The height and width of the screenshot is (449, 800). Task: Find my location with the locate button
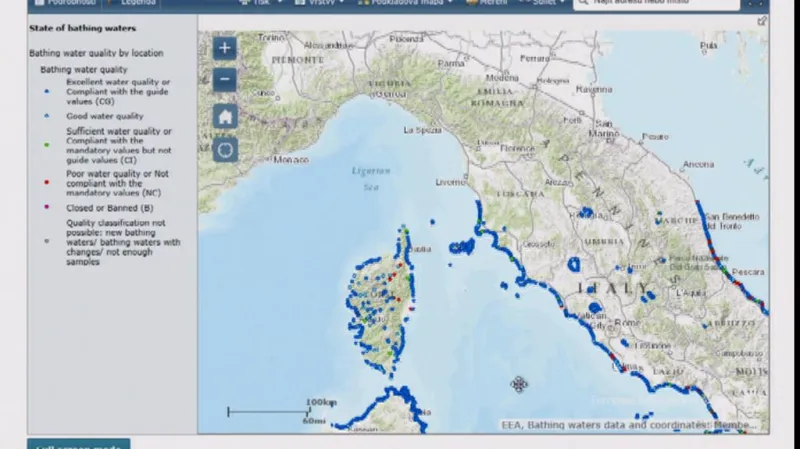click(x=224, y=150)
